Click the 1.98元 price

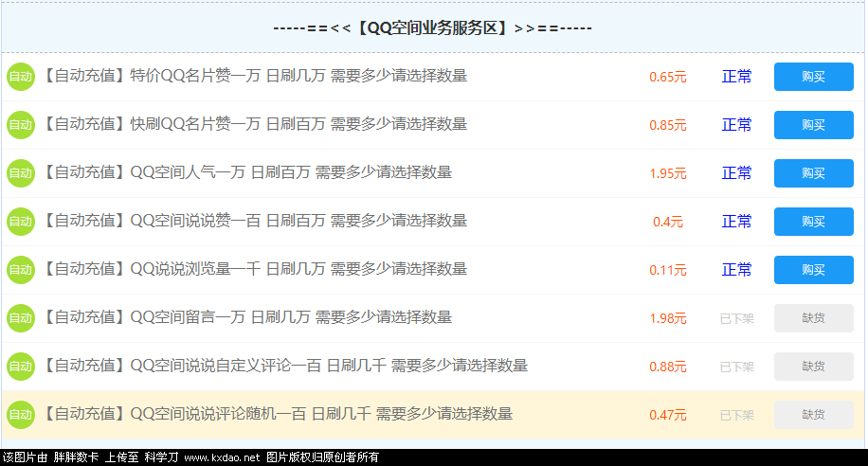(668, 318)
